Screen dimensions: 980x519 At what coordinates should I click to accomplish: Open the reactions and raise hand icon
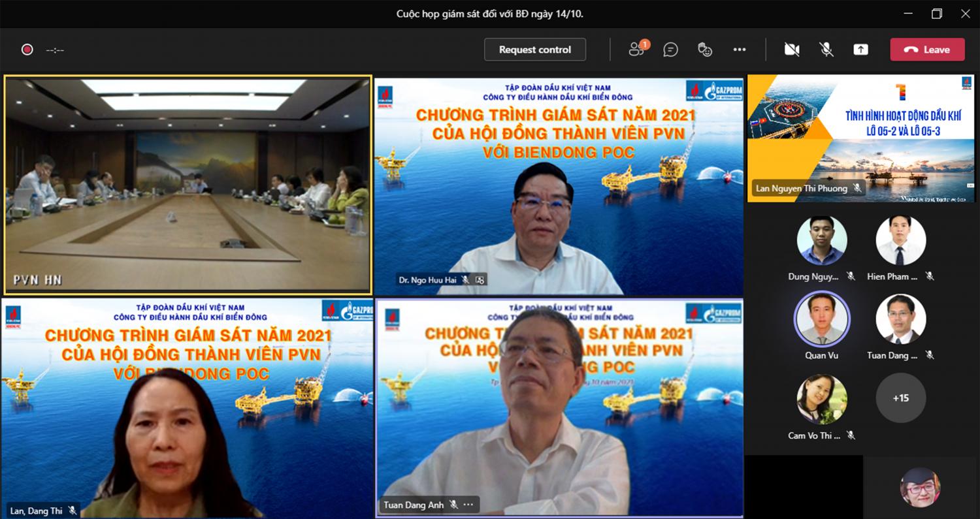click(x=705, y=50)
